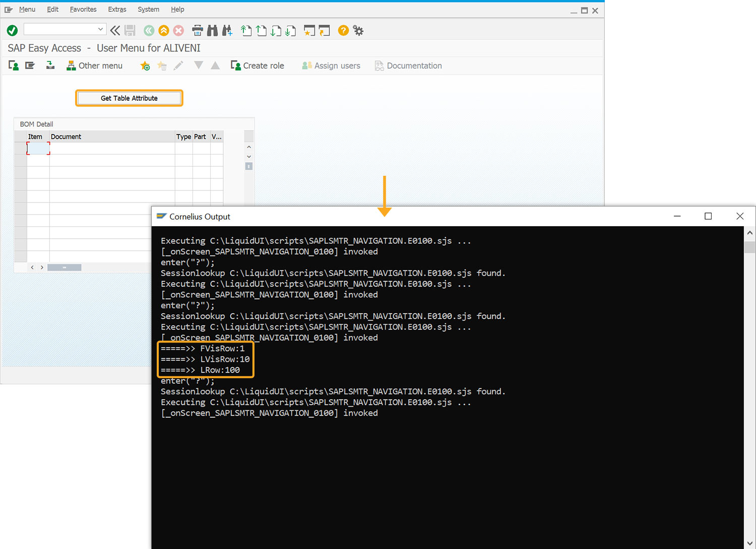Maximize the Cornelius Output window
The height and width of the screenshot is (549, 756).
(x=708, y=216)
